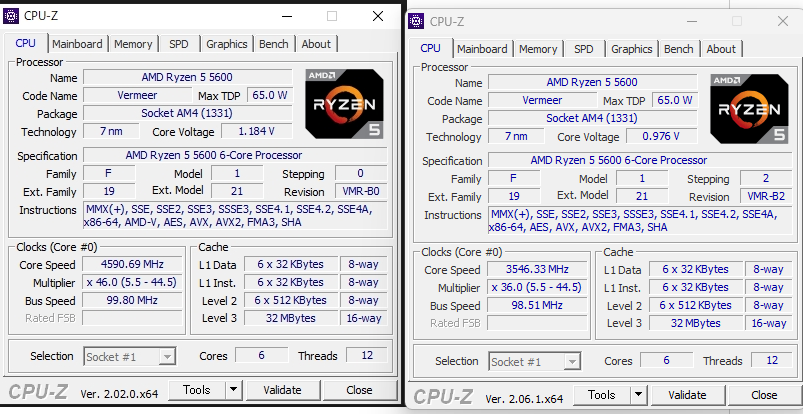Screen dimensions: 803x414
Task: Switch to Memory tab in right window
Action: [538, 49]
